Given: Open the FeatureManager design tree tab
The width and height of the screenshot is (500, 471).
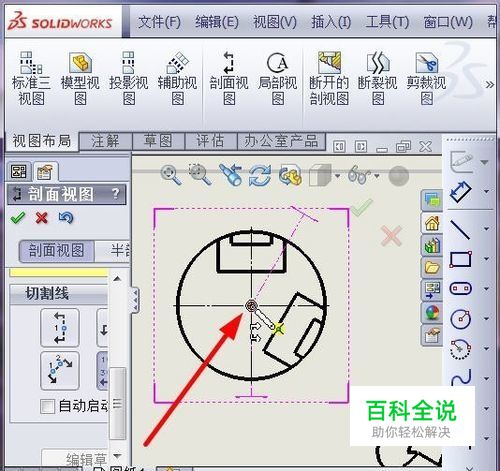Looking at the screenshot, I should coord(18,172).
